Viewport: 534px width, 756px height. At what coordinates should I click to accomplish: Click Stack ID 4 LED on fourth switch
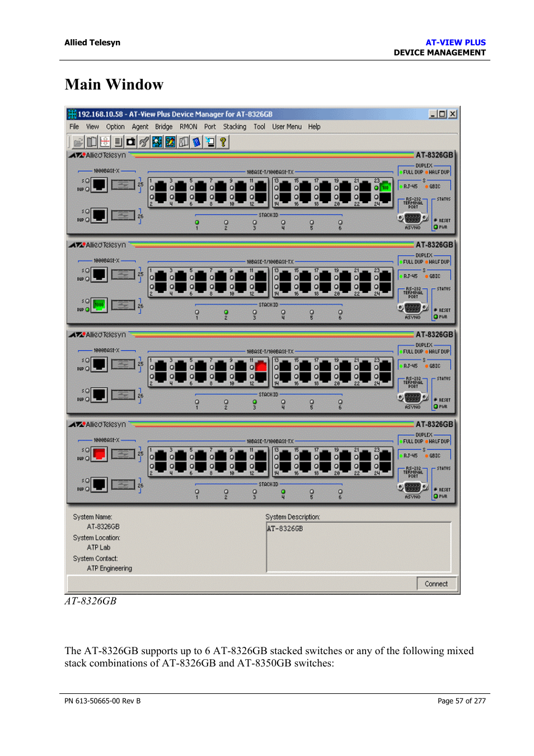pos(283,492)
